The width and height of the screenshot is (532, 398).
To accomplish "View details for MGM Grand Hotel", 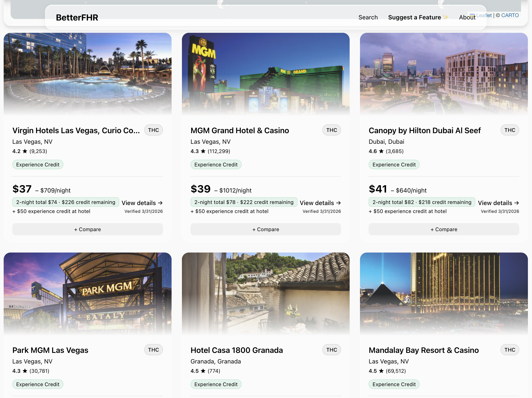I will (320, 203).
